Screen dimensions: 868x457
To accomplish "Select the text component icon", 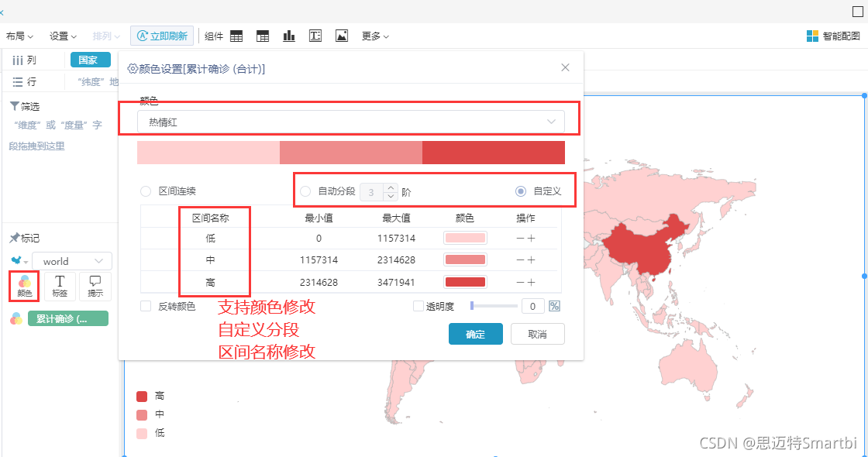I will tap(315, 35).
